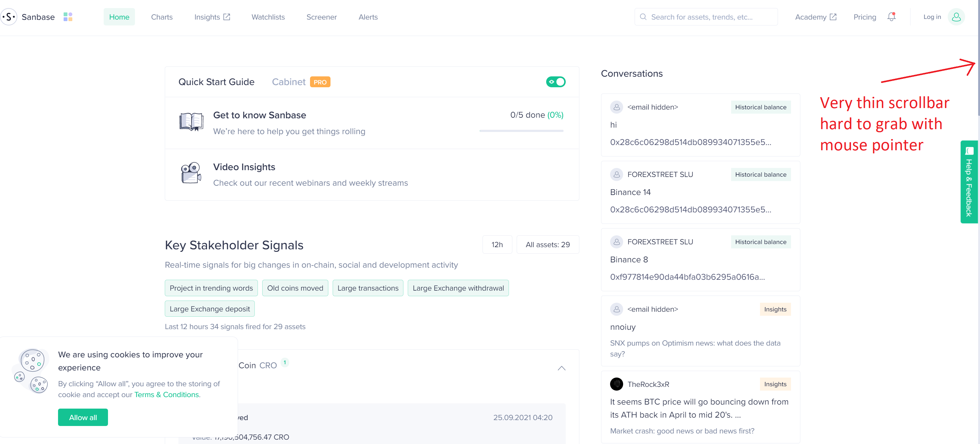The width and height of the screenshot is (980, 444).
Task: Click the Sanbase logo icon
Action: (x=9, y=17)
